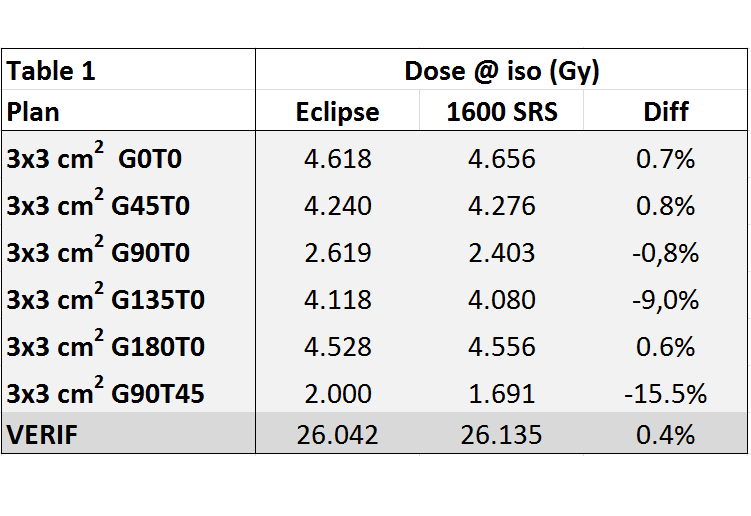The height and width of the screenshot is (516, 751).
Task: Select the Plan column header
Action: pyautogui.click(x=128, y=110)
